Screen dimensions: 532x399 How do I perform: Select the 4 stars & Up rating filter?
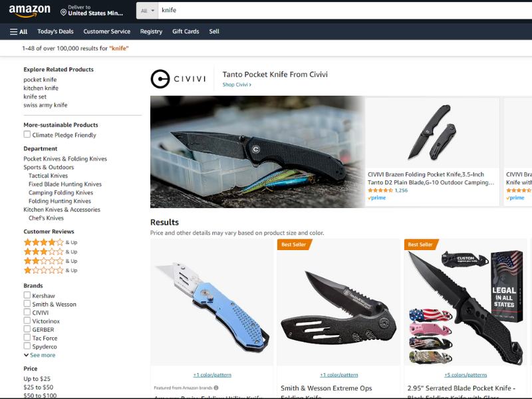coord(51,242)
